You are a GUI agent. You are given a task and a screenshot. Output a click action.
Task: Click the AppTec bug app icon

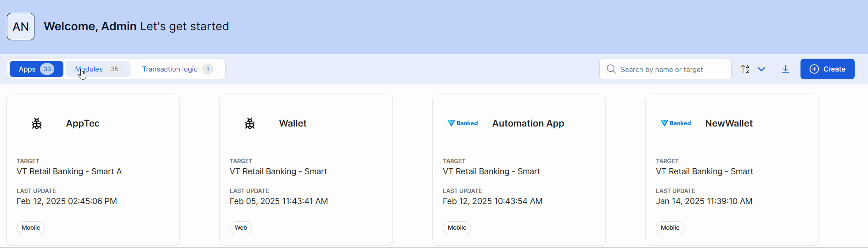[x=37, y=123]
